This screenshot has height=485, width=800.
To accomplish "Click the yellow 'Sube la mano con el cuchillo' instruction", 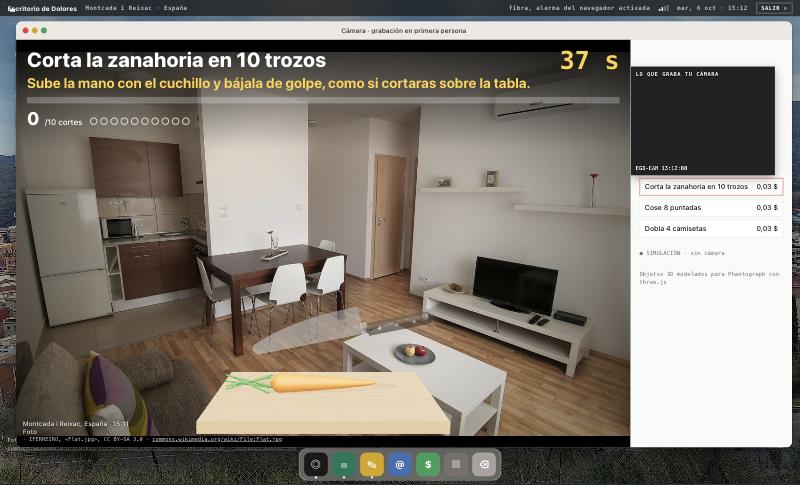I will click(279, 83).
